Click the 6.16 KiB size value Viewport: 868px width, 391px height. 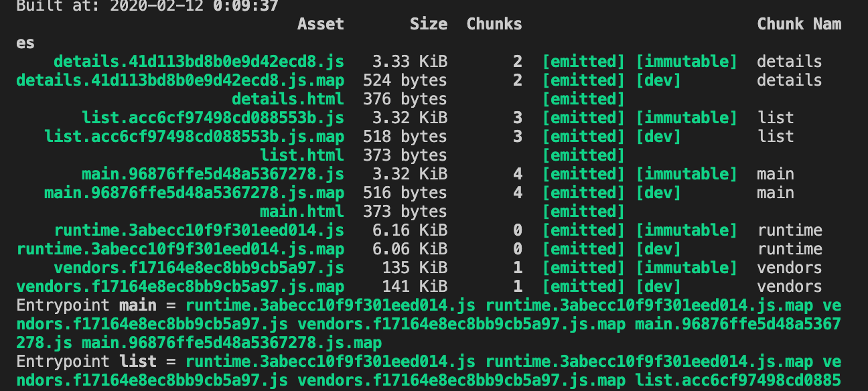(409, 230)
